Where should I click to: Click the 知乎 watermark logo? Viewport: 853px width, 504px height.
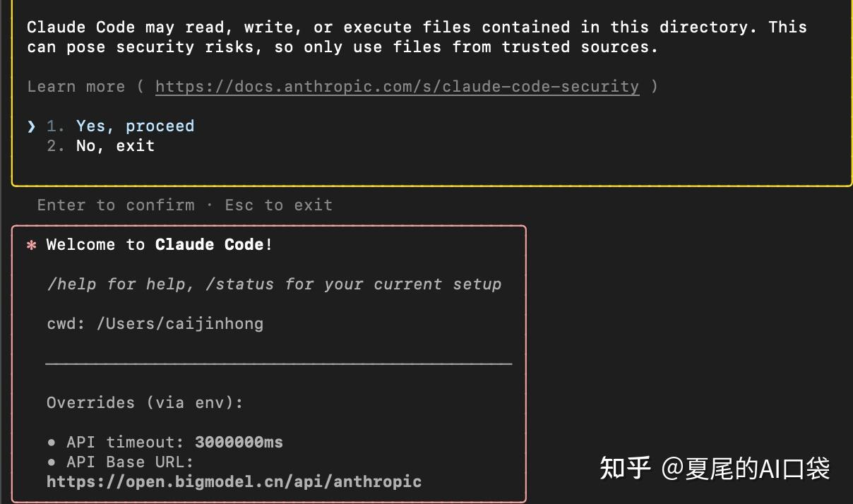tap(624, 467)
